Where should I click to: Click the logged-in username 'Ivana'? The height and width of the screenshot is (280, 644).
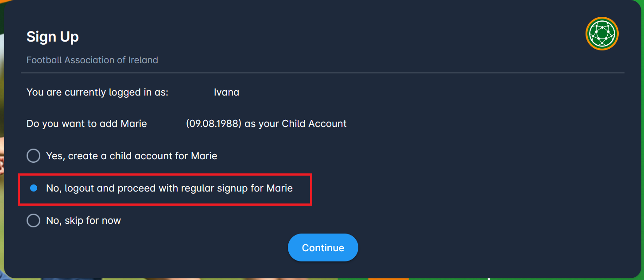[226, 92]
